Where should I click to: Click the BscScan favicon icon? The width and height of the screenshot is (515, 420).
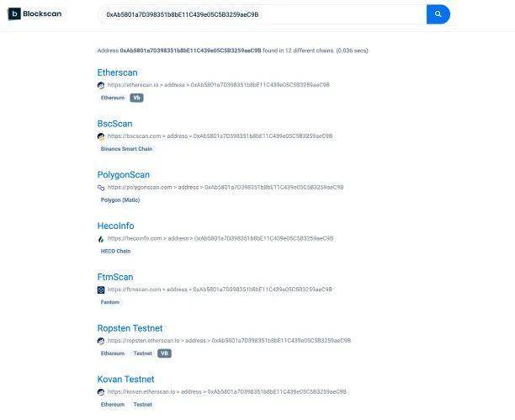(x=101, y=136)
